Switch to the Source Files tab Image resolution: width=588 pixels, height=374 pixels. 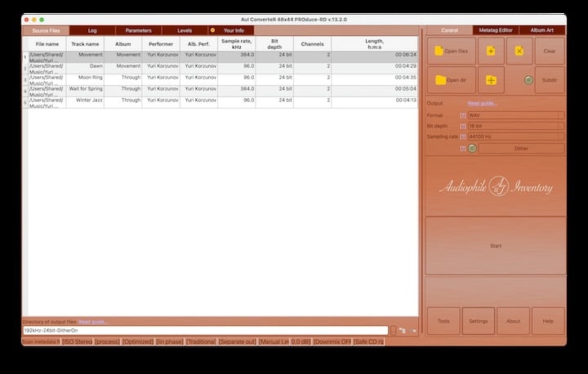click(46, 30)
